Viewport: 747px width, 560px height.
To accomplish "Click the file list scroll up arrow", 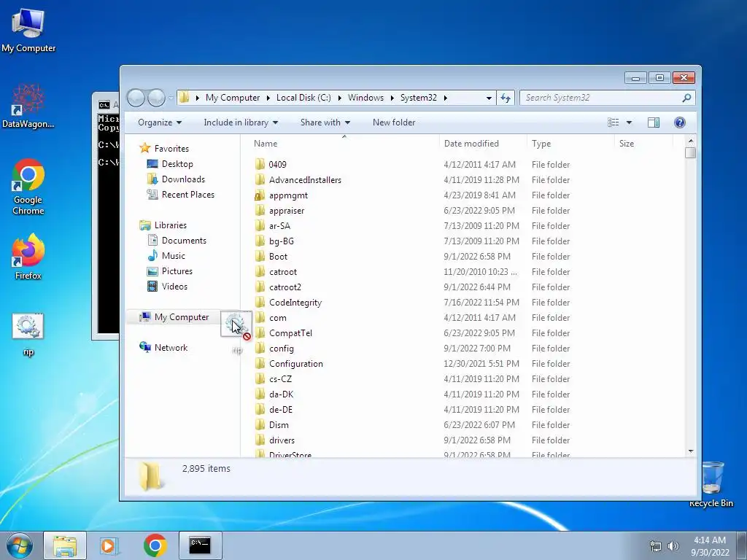I will point(690,141).
